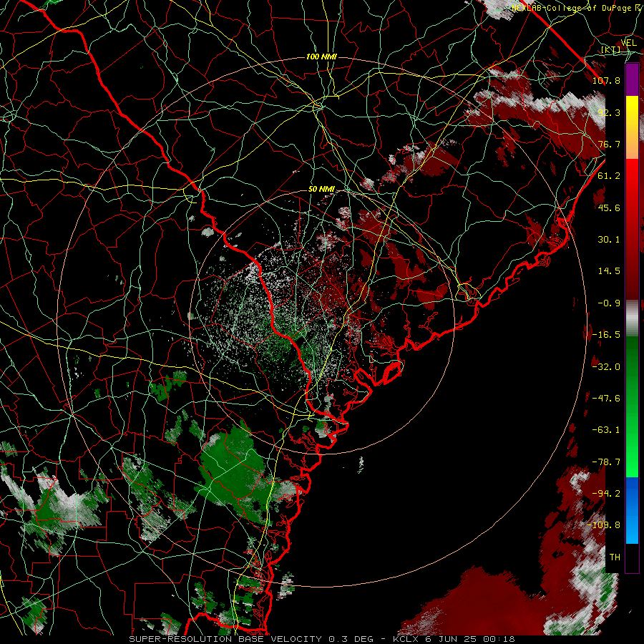644x644 pixels.
Task: Click the gray zero-velocity band on the scale
Action: click(632, 318)
